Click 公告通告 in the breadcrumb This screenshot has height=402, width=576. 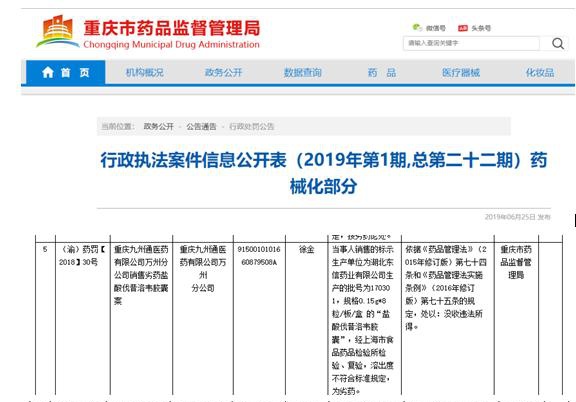201,126
